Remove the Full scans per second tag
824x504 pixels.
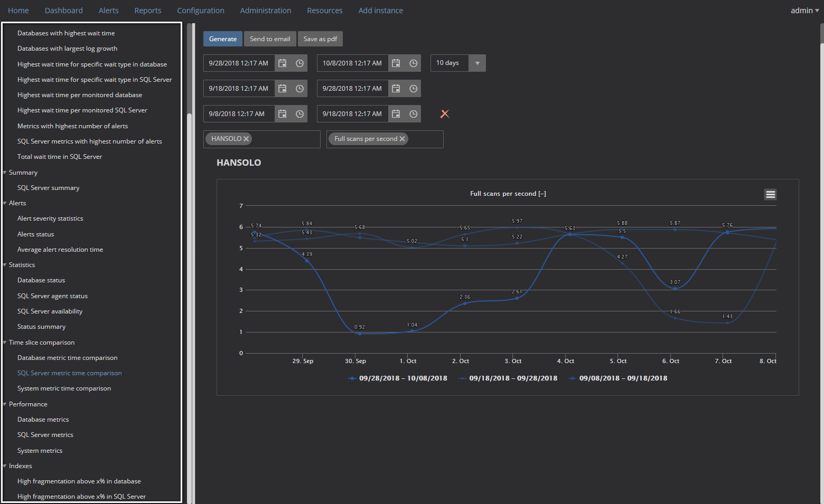click(x=402, y=139)
